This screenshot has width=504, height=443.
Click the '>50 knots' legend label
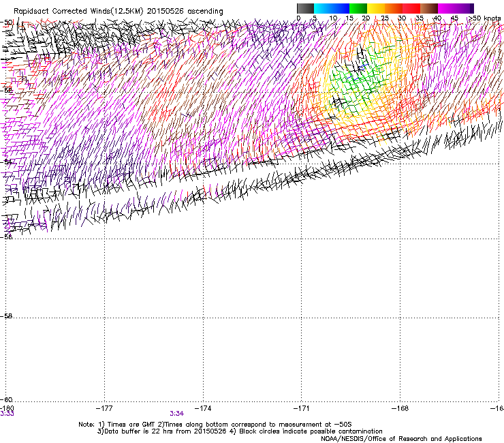[485, 18]
